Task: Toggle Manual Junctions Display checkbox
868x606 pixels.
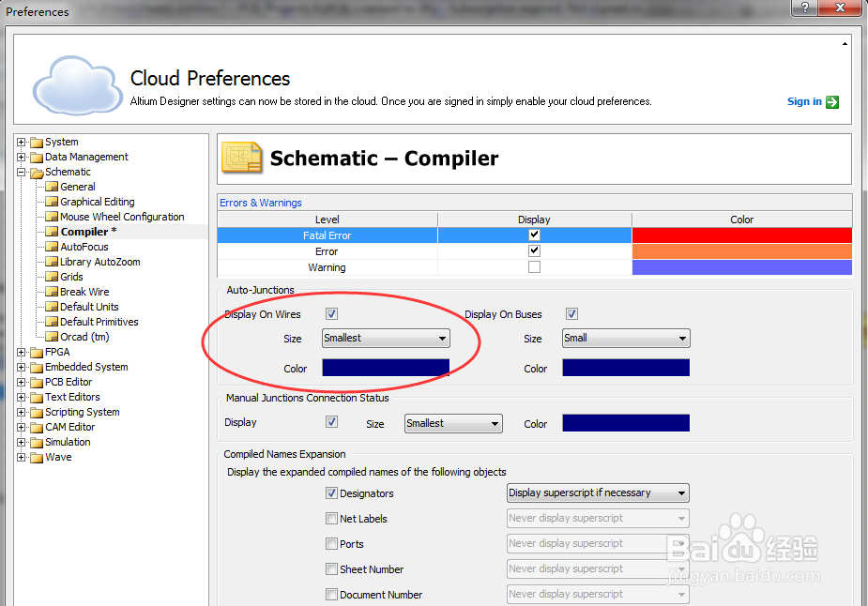Action: click(x=331, y=422)
